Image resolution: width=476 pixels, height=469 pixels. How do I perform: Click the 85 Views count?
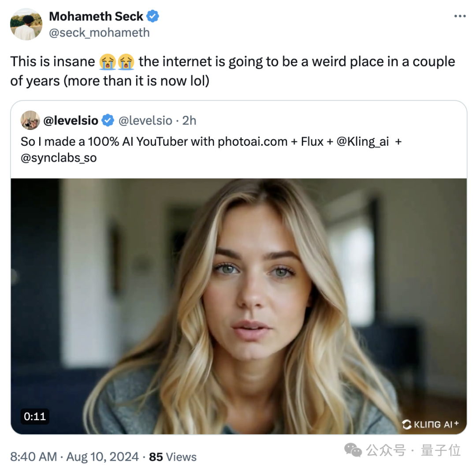tap(173, 457)
